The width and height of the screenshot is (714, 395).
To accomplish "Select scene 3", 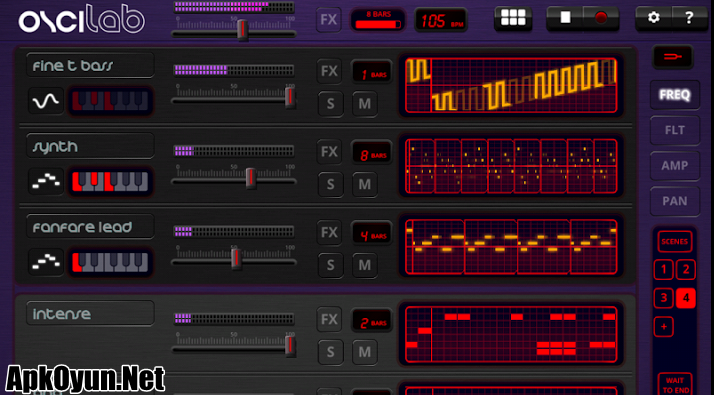I will [x=663, y=298].
